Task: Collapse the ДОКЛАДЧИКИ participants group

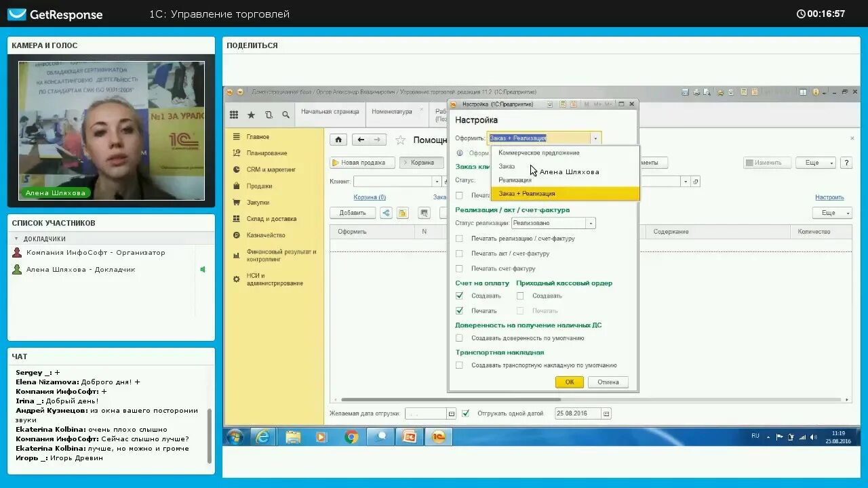Action: [16, 239]
